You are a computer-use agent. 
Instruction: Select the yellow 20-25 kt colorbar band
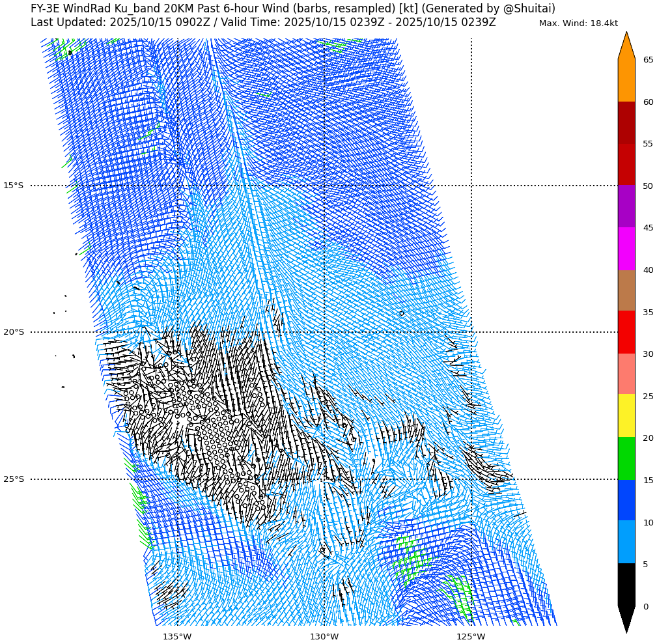click(x=626, y=415)
